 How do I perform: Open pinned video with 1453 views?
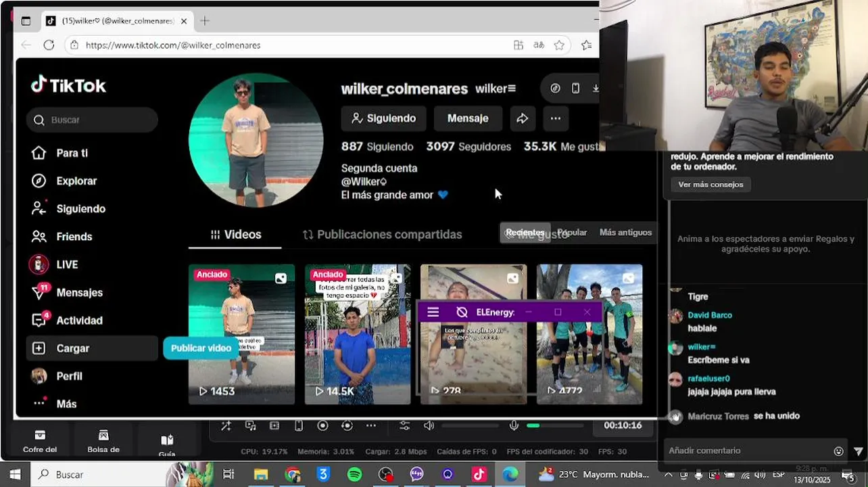click(x=241, y=334)
